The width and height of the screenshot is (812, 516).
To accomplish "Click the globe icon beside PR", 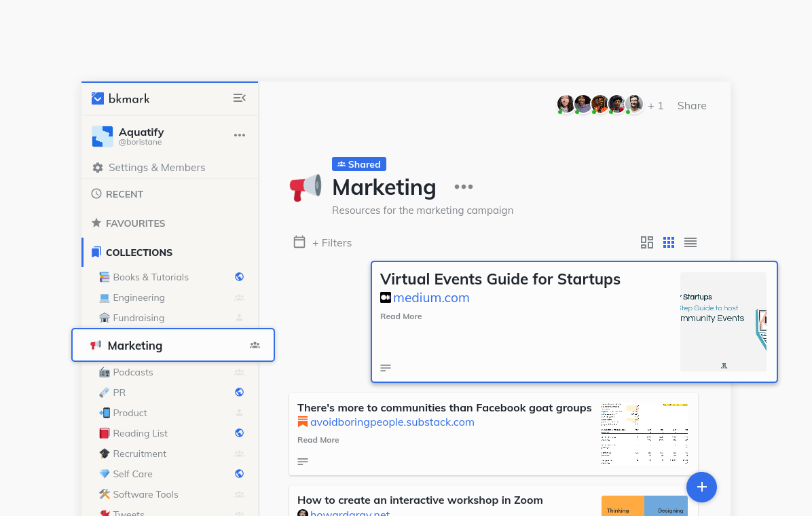I will pyautogui.click(x=239, y=392).
